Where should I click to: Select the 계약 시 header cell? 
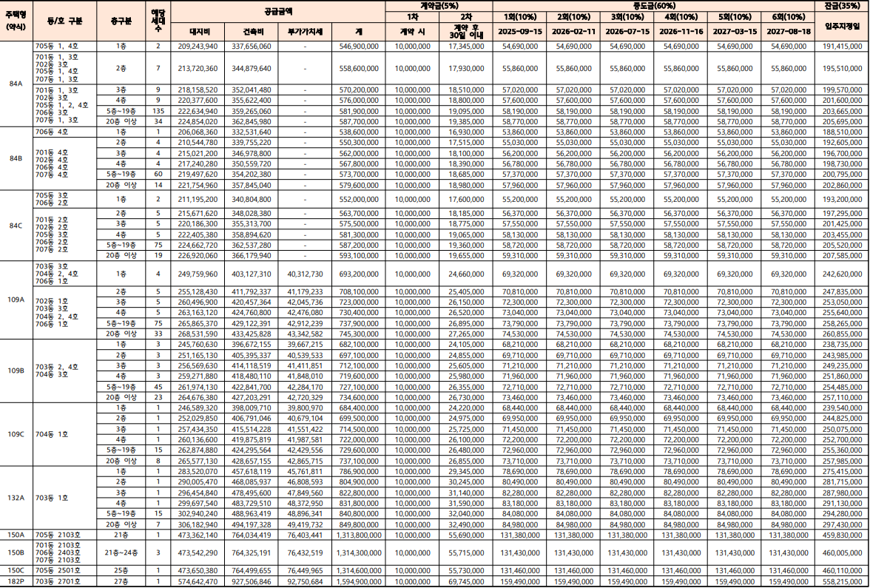tap(412, 32)
